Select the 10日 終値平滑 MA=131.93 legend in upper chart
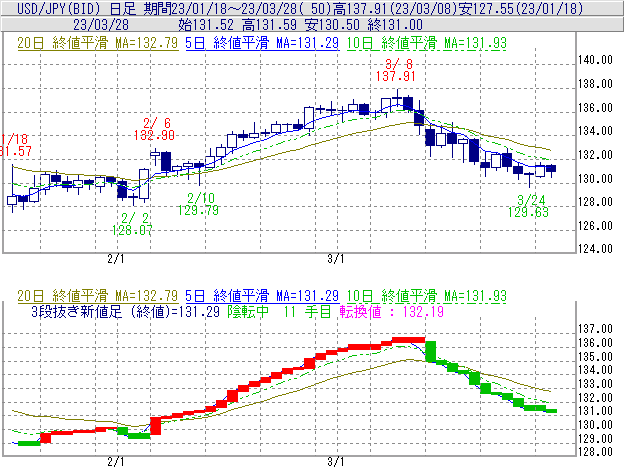 (426, 43)
